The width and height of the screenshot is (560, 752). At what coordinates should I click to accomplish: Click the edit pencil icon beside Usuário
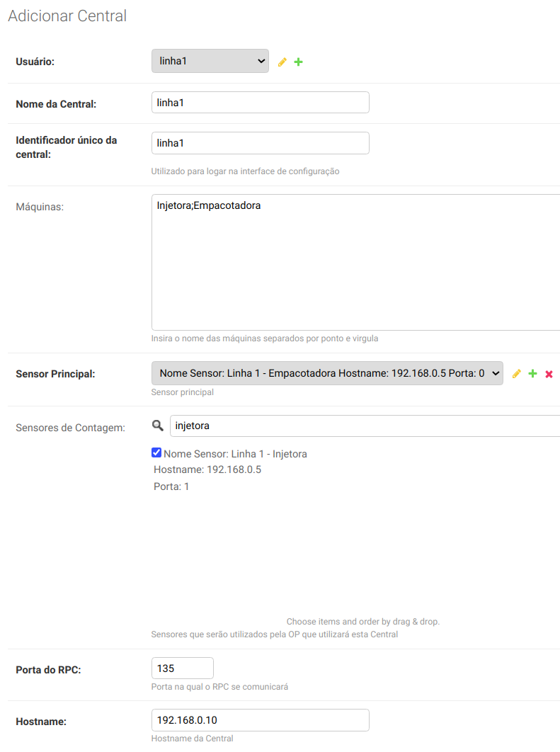click(x=282, y=62)
